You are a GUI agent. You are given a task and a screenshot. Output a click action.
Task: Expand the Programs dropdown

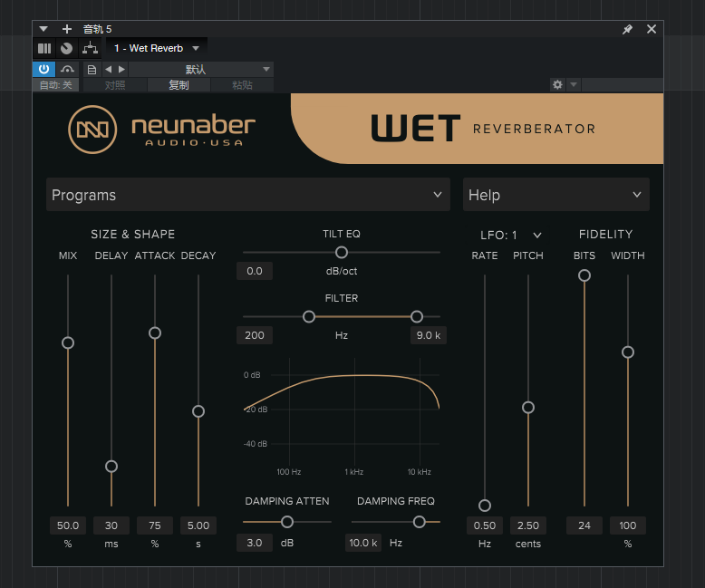click(x=247, y=195)
